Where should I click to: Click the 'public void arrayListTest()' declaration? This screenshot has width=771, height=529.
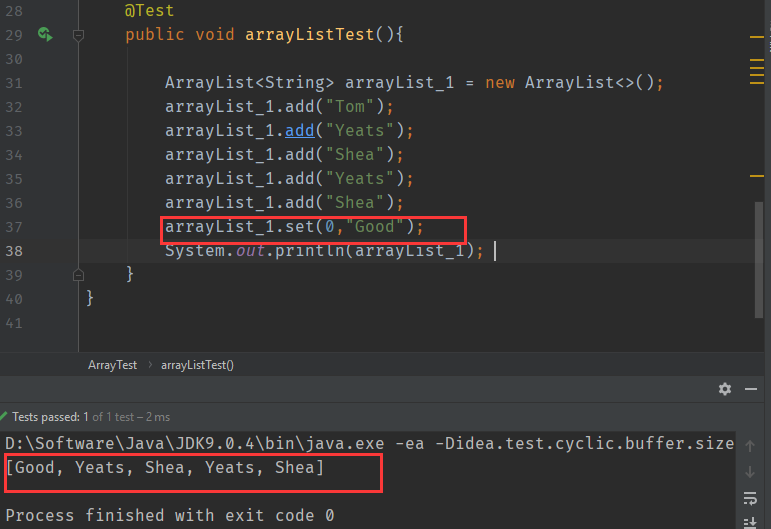pyautogui.click(x=264, y=34)
